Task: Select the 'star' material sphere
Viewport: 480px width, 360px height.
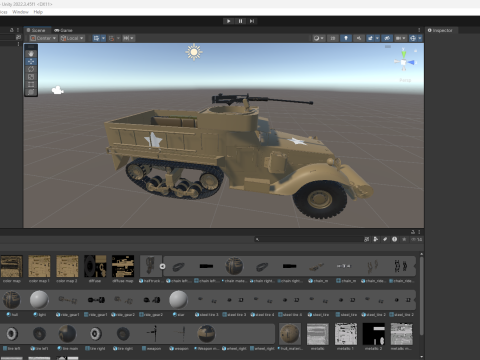Action: [x=179, y=303]
